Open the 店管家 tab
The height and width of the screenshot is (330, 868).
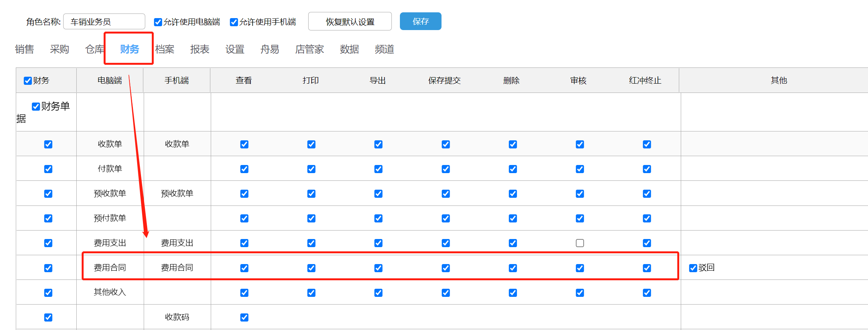pyautogui.click(x=309, y=49)
